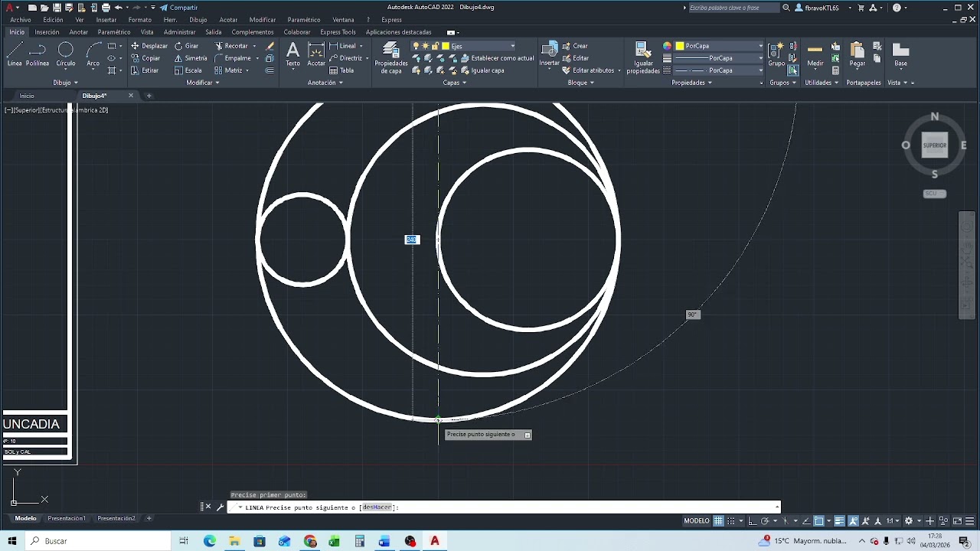Click the Insertar block icon
This screenshot has width=980, height=551.
coord(549,54)
